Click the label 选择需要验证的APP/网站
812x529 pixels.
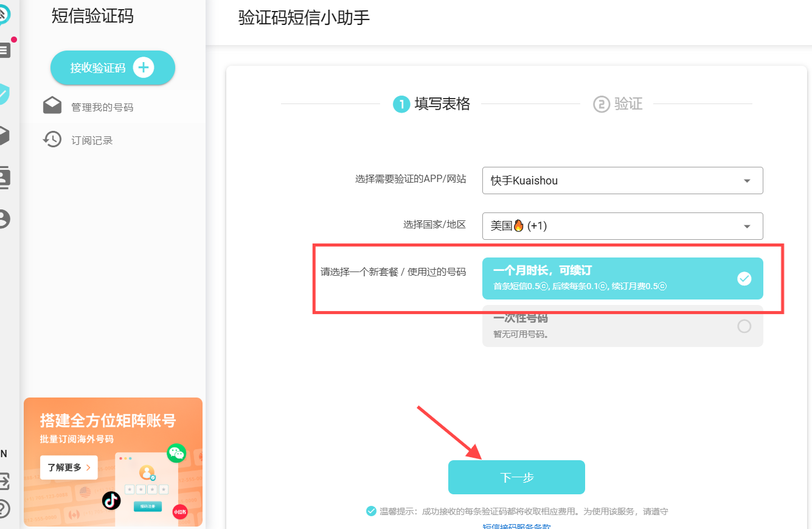click(411, 179)
